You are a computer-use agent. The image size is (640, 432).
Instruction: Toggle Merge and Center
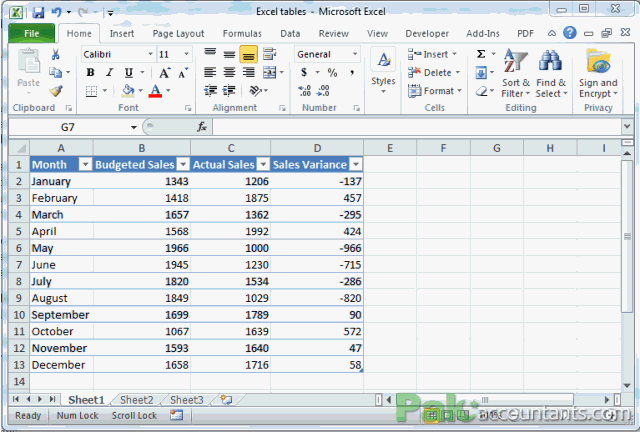click(x=269, y=72)
